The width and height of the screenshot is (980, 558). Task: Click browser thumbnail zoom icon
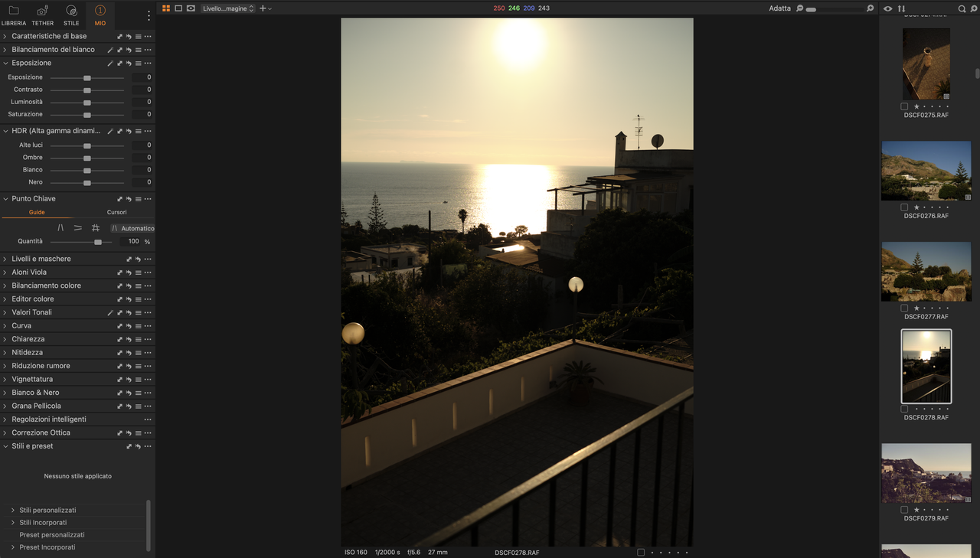pyautogui.click(x=974, y=8)
